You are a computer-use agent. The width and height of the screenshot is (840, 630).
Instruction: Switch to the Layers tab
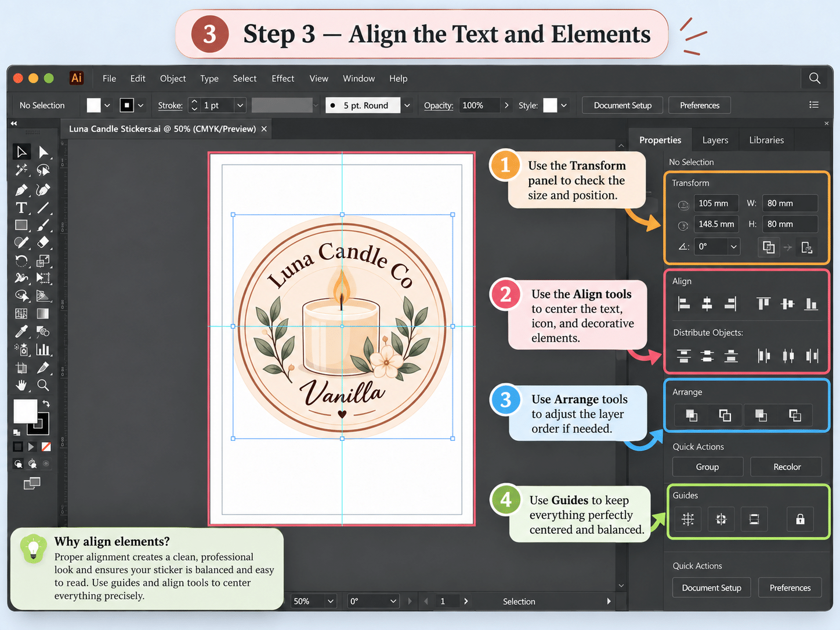click(715, 140)
